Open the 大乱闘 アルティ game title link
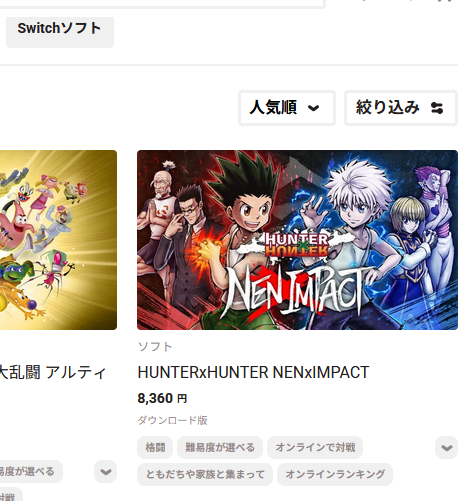467x501 pixels. [53, 372]
